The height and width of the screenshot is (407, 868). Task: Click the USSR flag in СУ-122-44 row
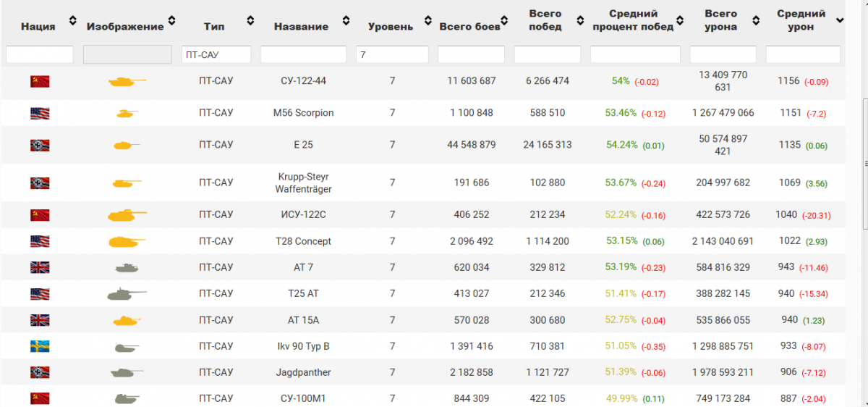click(x=40, y=81)
